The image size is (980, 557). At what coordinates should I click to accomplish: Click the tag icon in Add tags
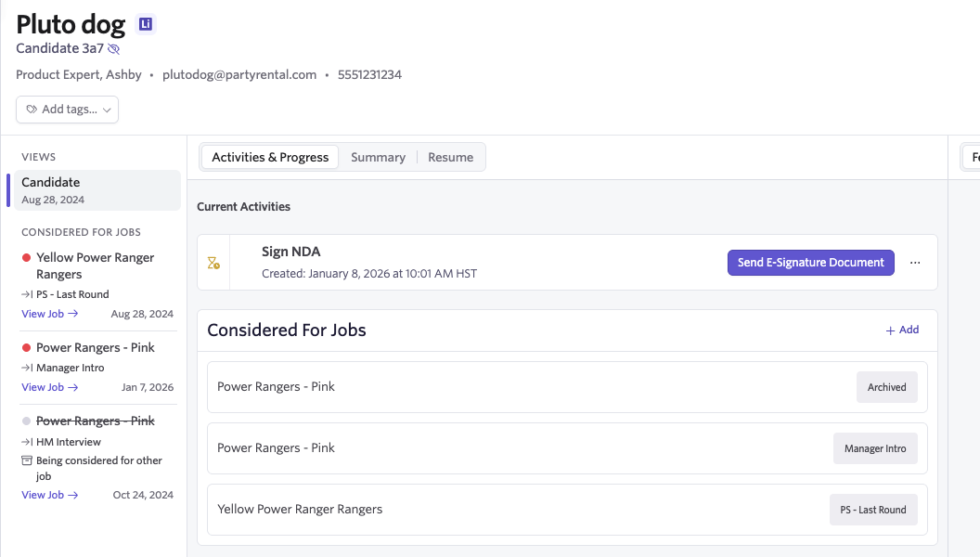coord(32,110)
